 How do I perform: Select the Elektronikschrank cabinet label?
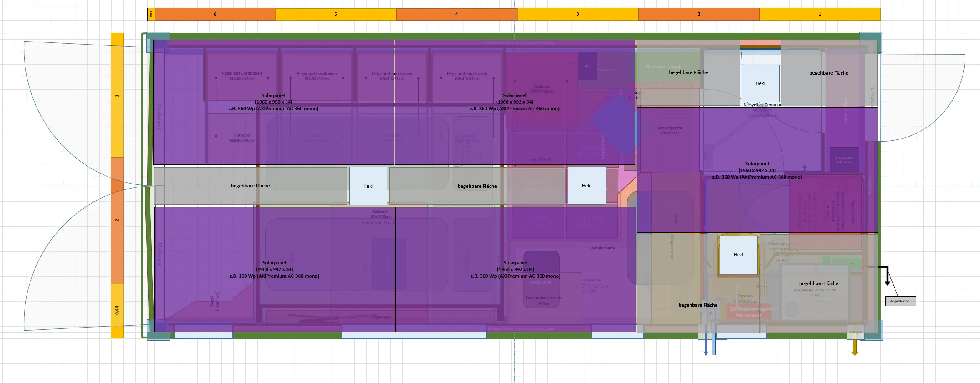663,67
